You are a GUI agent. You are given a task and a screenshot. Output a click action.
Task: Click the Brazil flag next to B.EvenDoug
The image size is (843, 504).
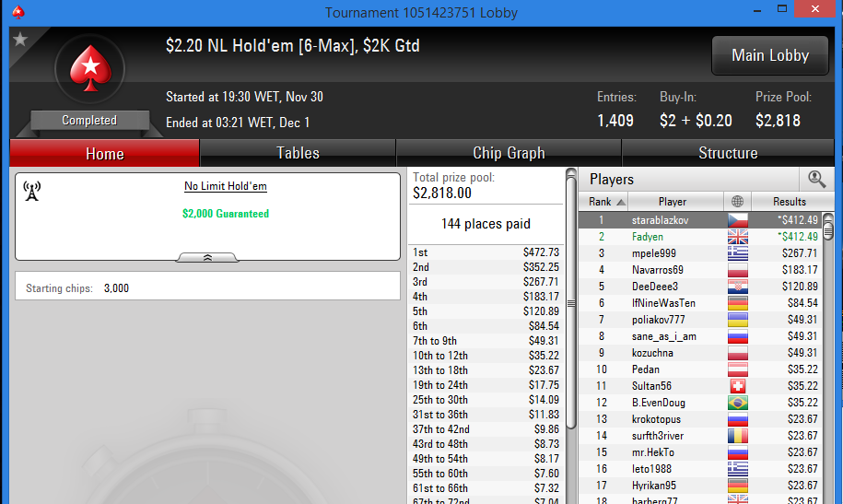click(738, 403)
